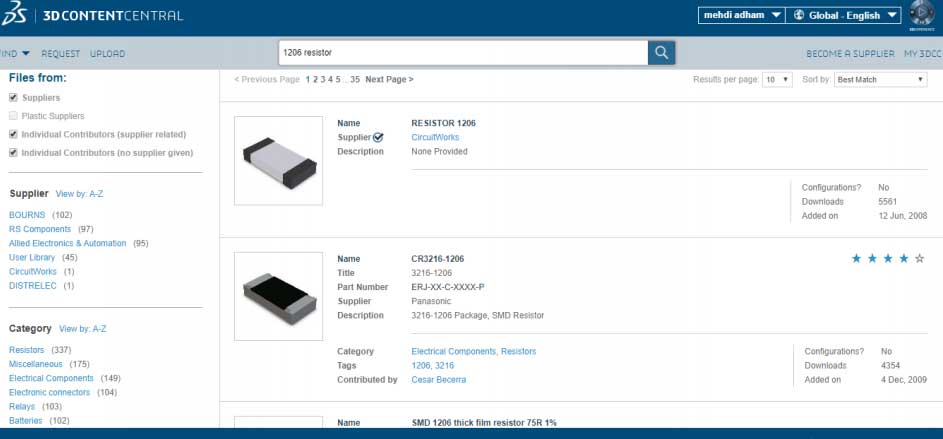Open the UPLOAD menu item
Screen dimensions: 943x439
click(107, 53)
